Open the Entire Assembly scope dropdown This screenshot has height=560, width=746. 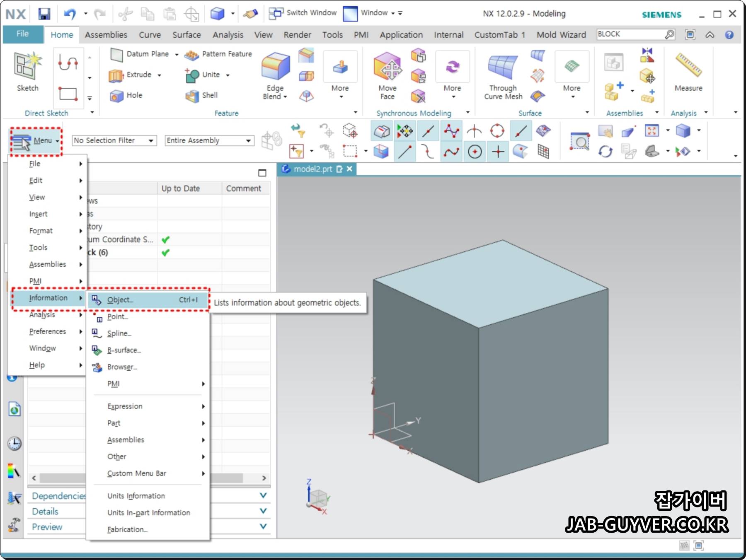[209, 140]
